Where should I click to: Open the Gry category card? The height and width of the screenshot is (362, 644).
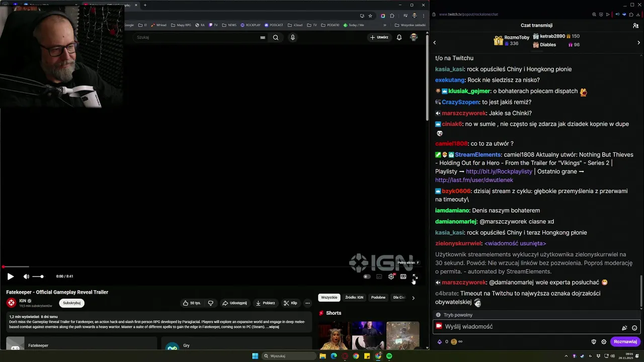coord(236,343)
